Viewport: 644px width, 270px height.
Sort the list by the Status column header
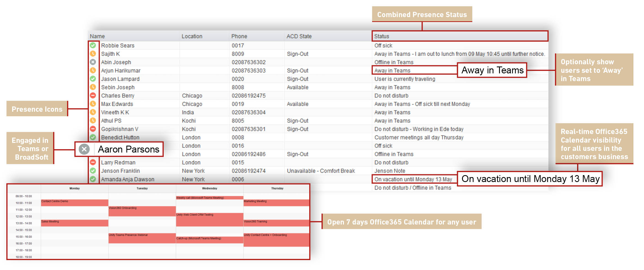pos(381,36)
